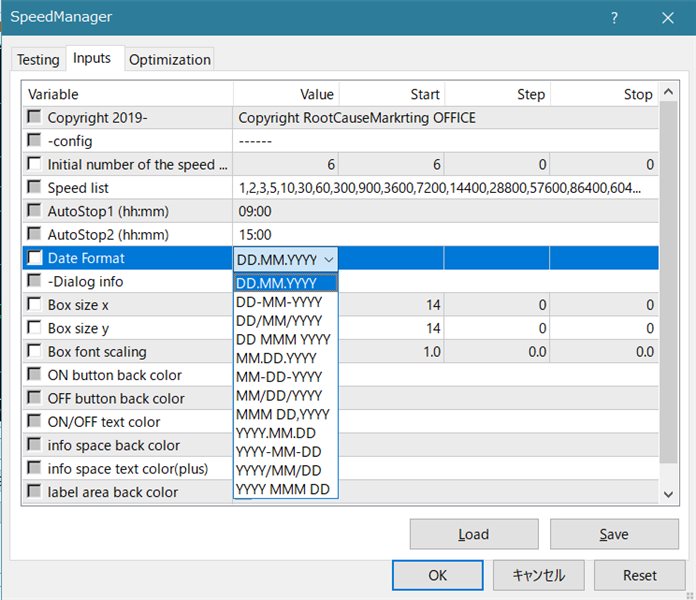Click the scrollbar up arrow

(x=668, y=92)
